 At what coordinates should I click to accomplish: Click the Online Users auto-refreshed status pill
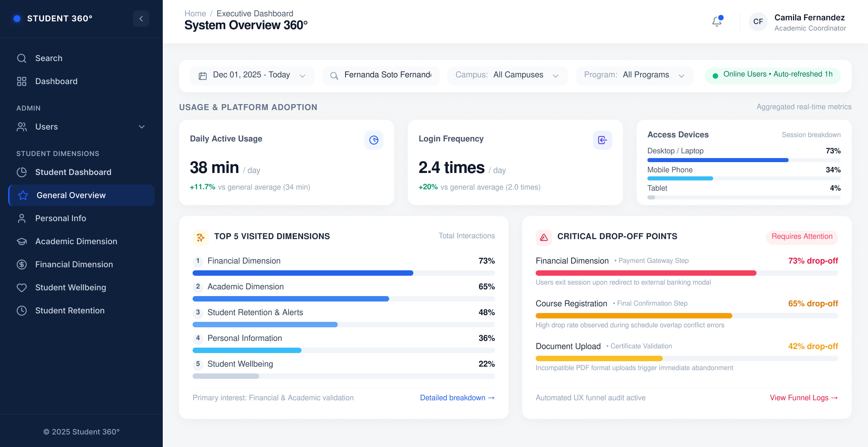coord(772,75)
